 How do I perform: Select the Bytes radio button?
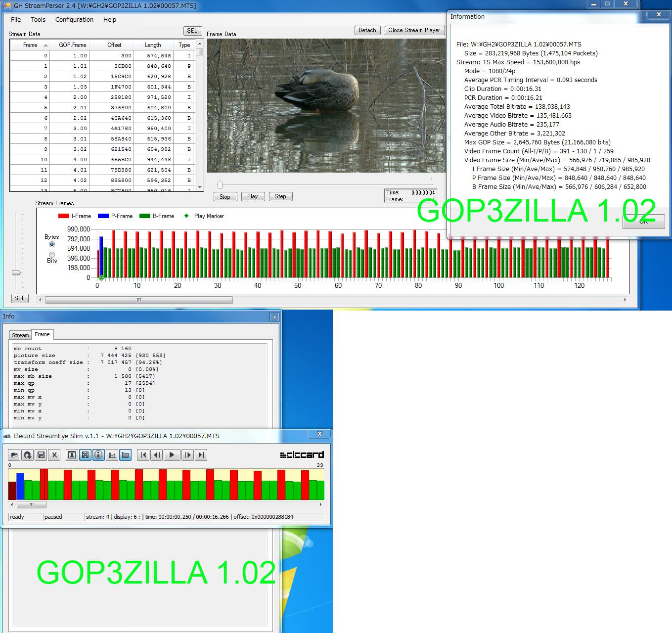[x=52, y=244]
